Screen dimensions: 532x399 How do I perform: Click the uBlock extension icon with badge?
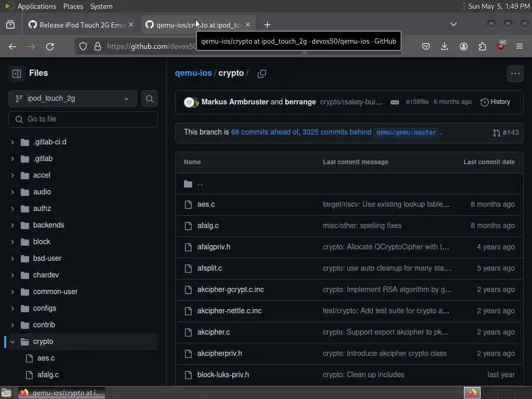click(501, 46)
